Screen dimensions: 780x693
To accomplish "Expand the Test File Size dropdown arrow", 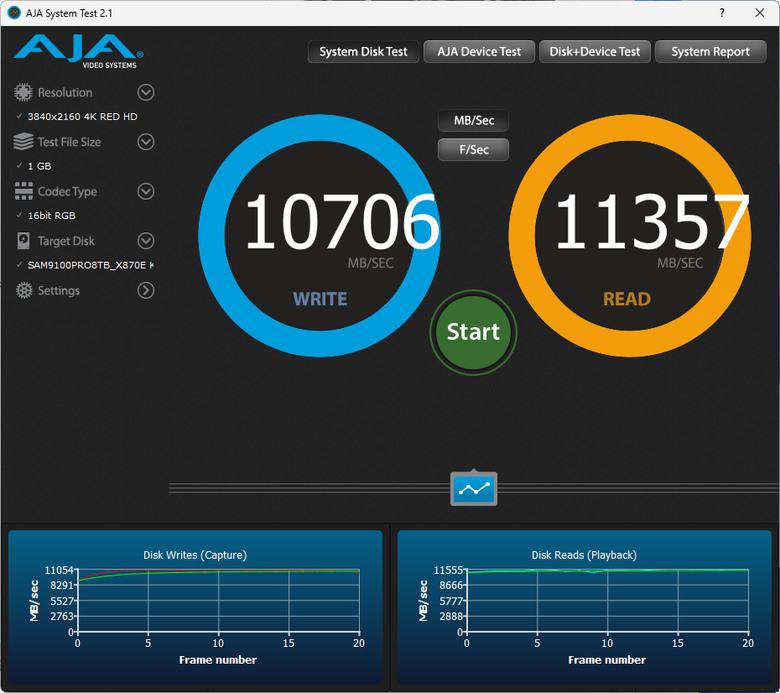I will tap(146, 142).
